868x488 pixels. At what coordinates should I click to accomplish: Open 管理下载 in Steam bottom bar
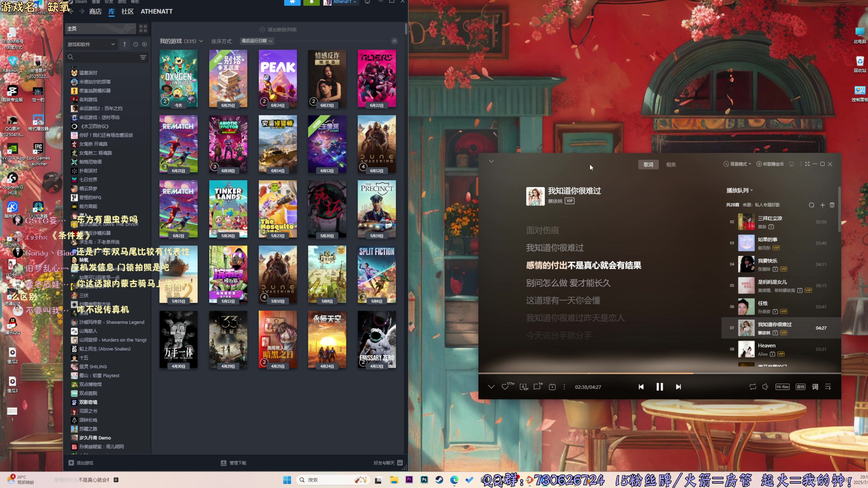[x=234, y=463]
